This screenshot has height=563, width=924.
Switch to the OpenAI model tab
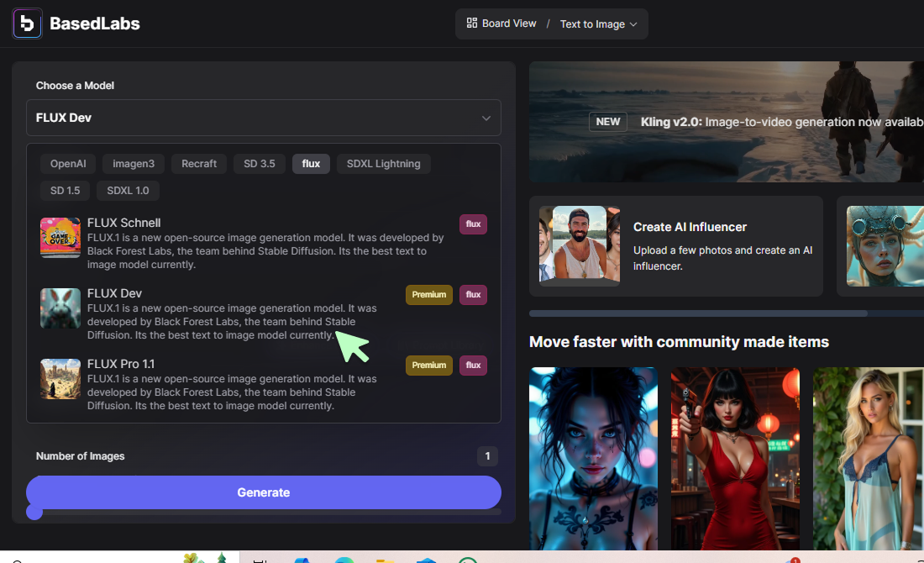coord(68,164)
